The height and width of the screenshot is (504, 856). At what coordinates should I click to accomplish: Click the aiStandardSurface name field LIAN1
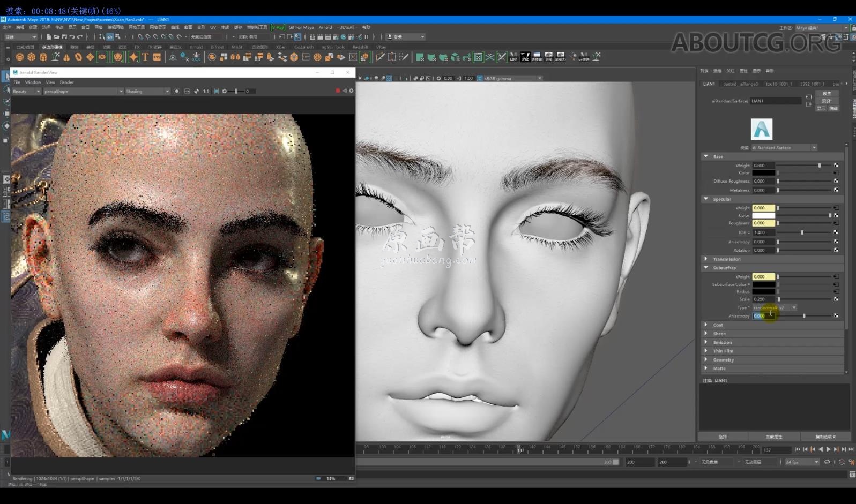coord(776,101)
